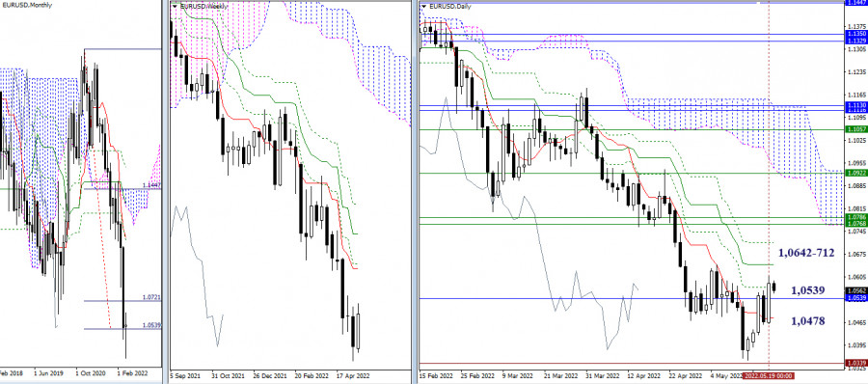Viewport: 868px width, 384px height.
Task: Click the red 1.0339 price axis tag
Action: point(855,364)
